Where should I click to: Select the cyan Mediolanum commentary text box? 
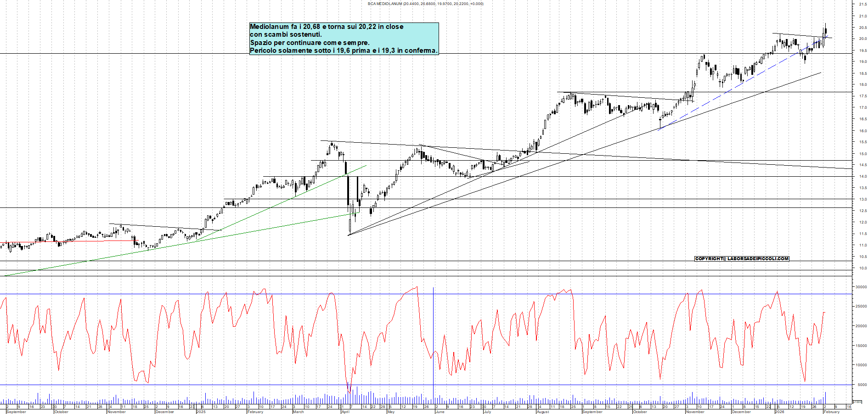(344, 39)
